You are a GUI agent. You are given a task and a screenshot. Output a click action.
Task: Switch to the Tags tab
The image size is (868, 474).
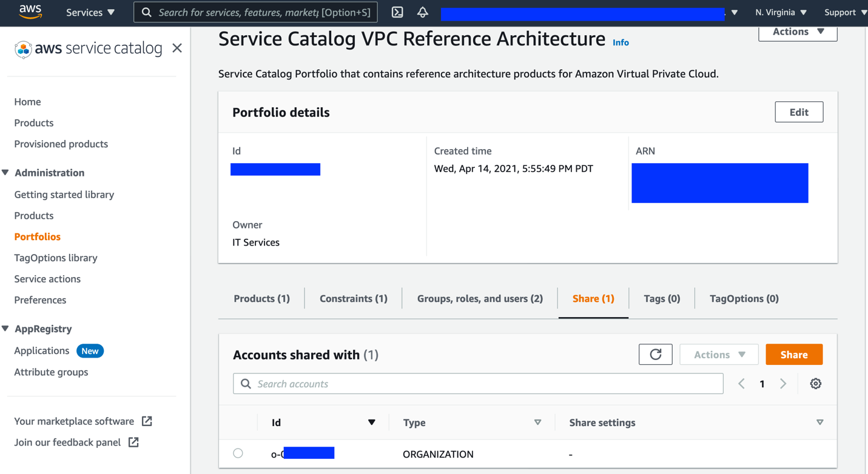[x=661, y=298]
